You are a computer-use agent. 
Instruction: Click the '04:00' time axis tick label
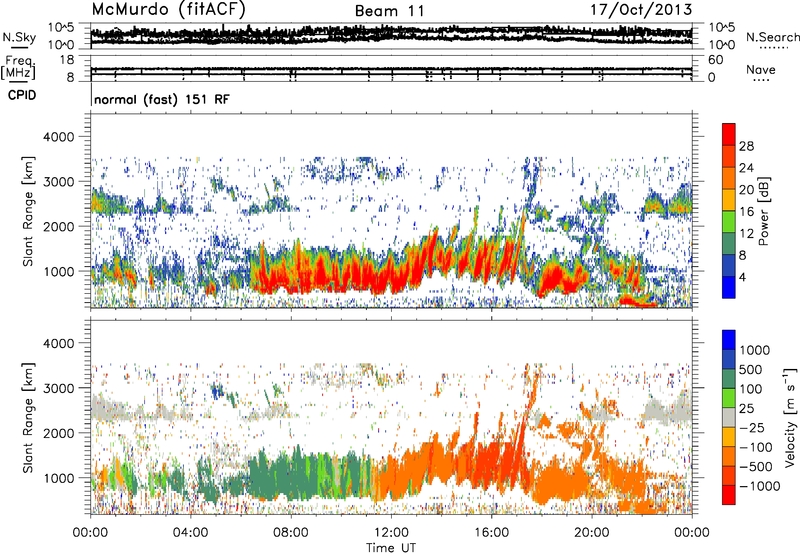190,533
